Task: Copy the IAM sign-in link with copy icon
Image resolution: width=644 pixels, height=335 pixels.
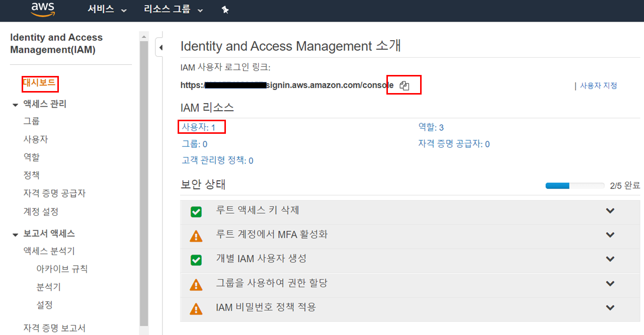Action: (404, 86)
